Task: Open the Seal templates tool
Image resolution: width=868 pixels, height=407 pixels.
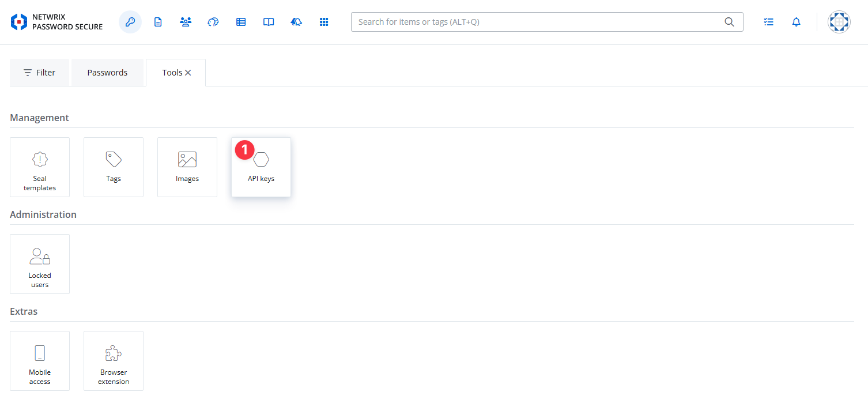Action: point(39,167)
